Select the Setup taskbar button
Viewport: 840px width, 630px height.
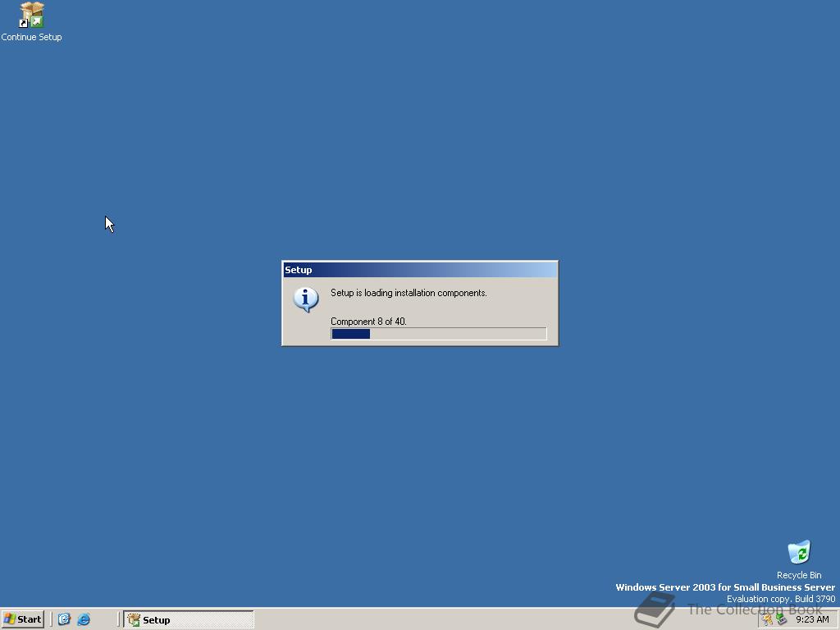point(189,620)
